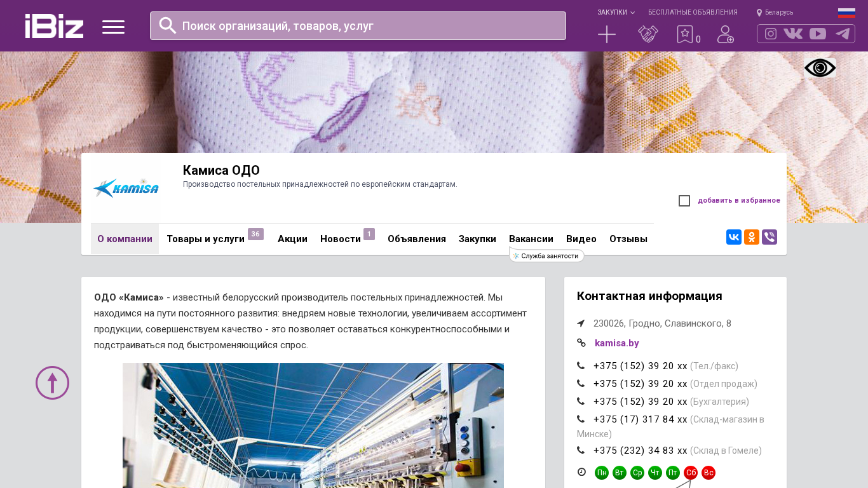Share company page on VK
Viewport: 868px width, 488px height.
click(734, 237)
